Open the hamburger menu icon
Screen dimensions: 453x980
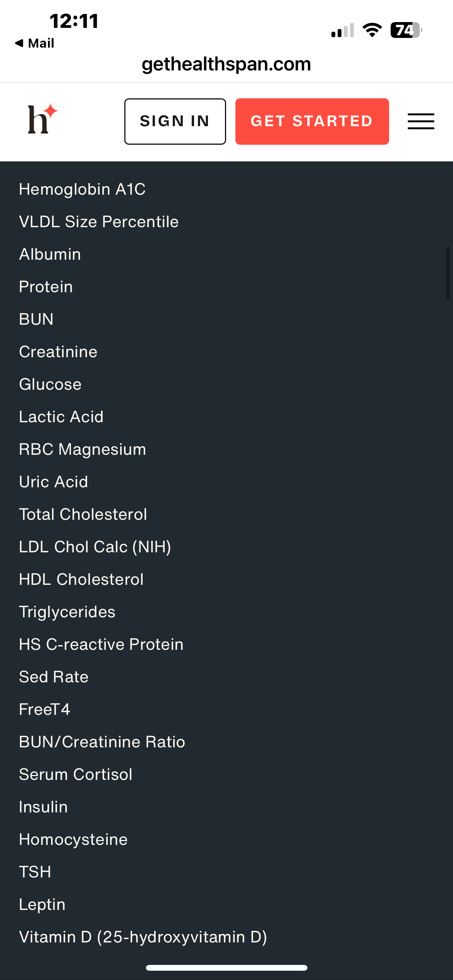tap(421, 121)
